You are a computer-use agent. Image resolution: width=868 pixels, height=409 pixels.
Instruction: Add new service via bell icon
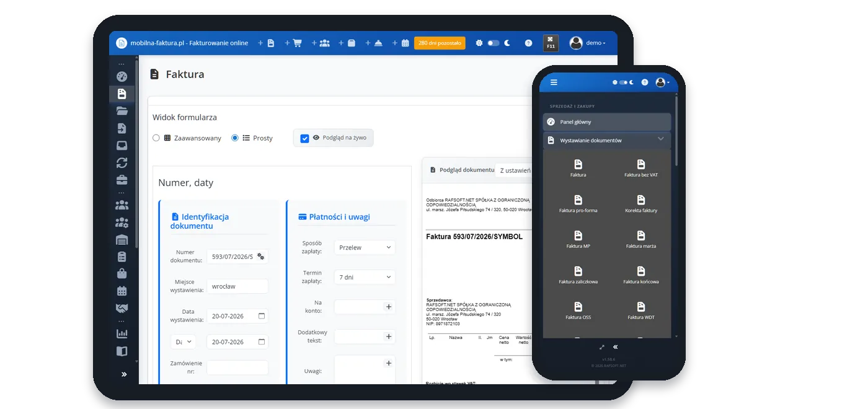[x=374, y=43]
